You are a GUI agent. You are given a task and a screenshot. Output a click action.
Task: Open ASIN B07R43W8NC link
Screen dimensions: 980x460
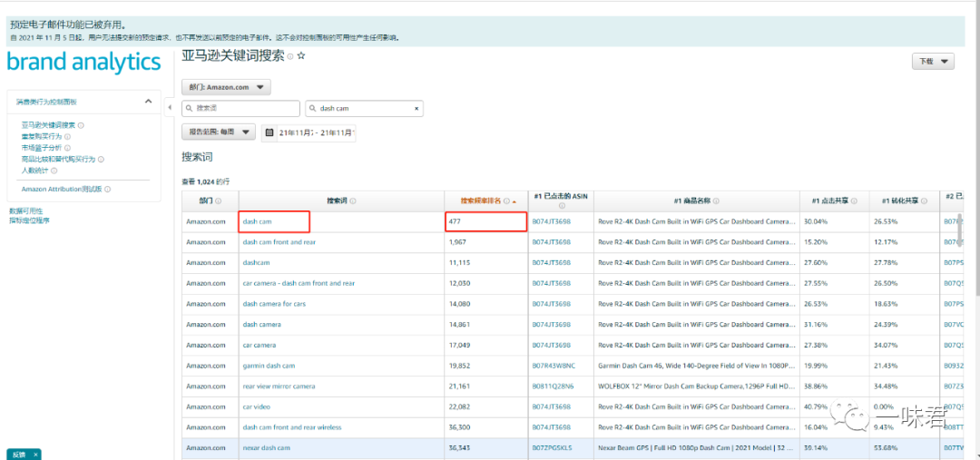(x=554, y=366)
